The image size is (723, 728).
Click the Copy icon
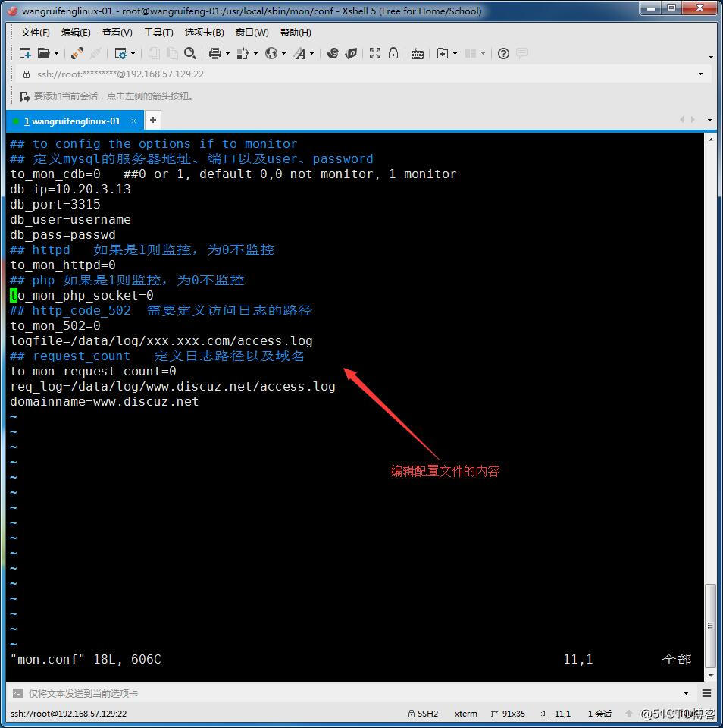154,53
